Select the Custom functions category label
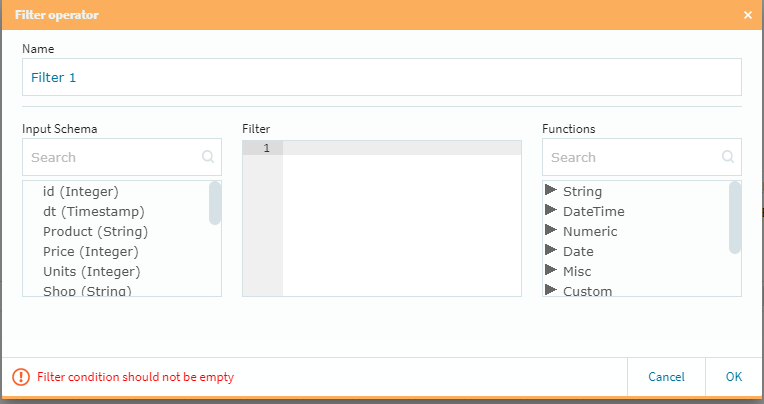The height and width of the screenshot is (404, 764). coord(587,291)
